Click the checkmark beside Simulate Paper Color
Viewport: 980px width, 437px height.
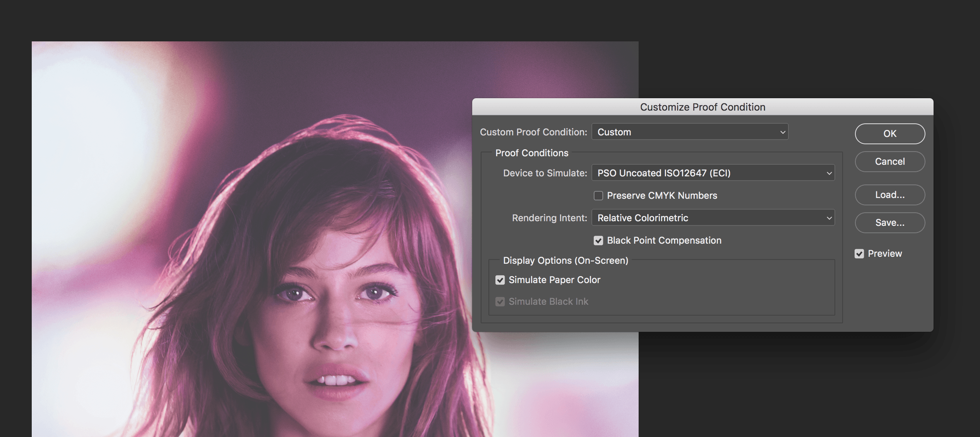(500, 280)
